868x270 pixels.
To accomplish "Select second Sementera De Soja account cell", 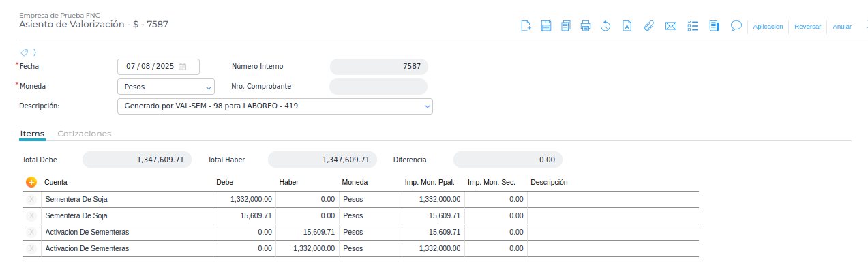I will (127, 215).
